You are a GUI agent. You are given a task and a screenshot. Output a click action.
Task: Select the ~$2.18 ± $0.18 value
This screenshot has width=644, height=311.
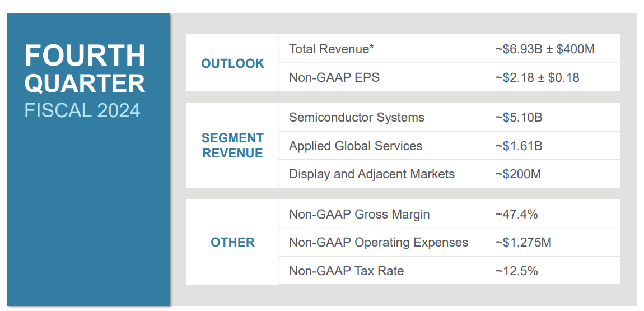click(536, 78)
